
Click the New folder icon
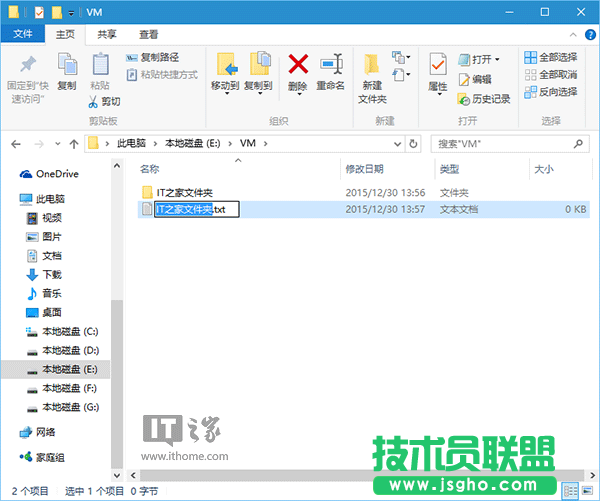coord(372,64)
